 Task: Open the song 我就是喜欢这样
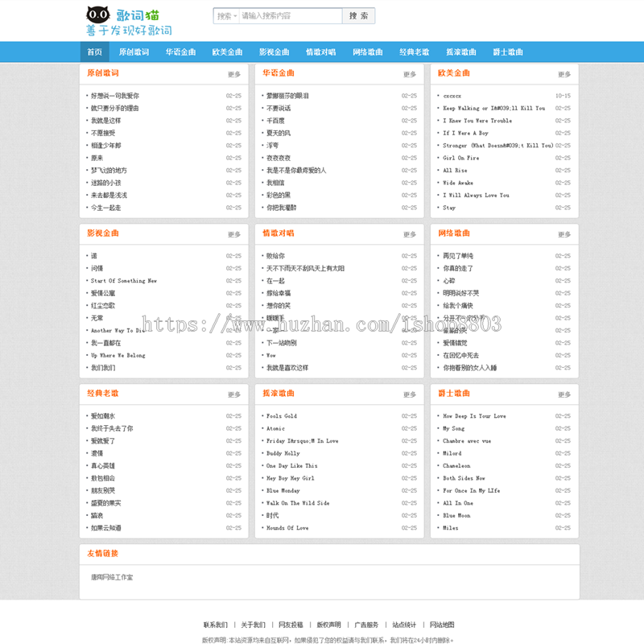coord(287,368)
